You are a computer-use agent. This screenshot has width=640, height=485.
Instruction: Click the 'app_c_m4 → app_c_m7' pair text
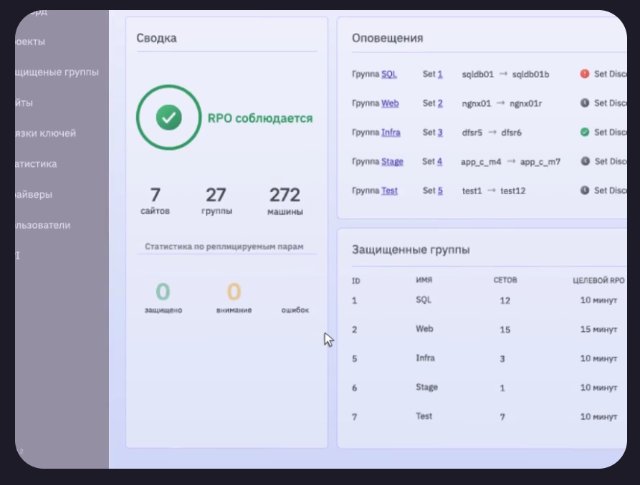[511, 162]
